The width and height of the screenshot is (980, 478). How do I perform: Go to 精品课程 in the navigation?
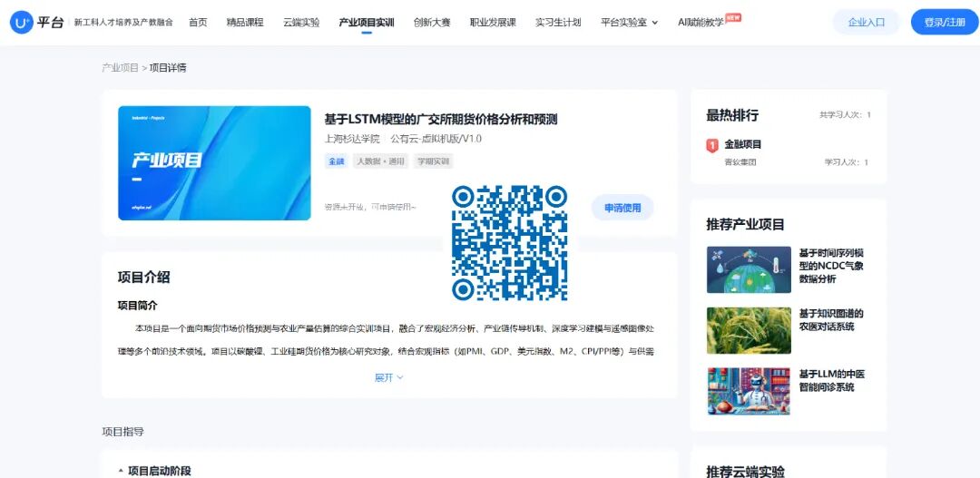245,23
